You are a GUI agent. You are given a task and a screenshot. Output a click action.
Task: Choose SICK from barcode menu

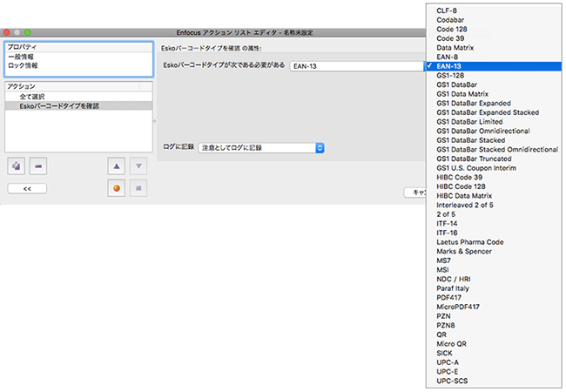[x=494, y=354]
